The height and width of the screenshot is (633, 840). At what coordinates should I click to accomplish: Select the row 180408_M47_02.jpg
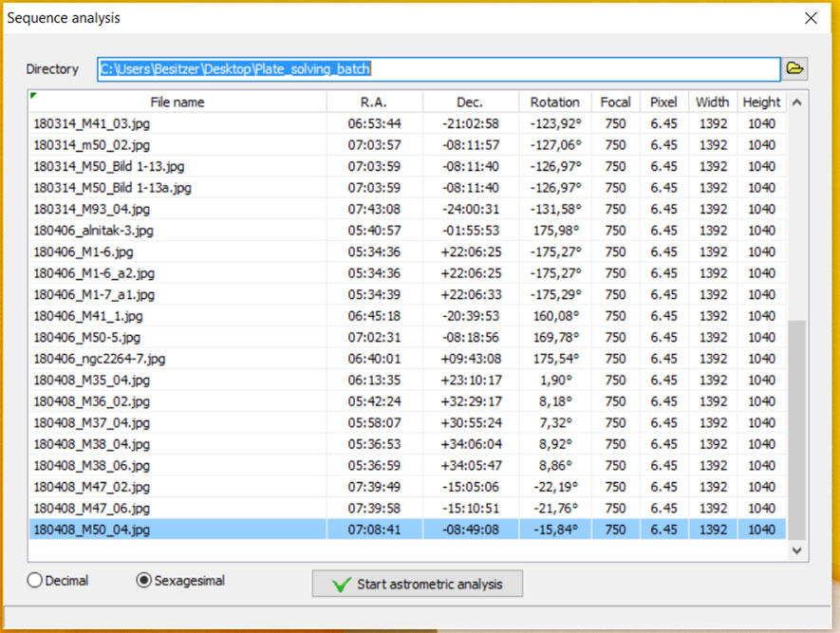407,488
